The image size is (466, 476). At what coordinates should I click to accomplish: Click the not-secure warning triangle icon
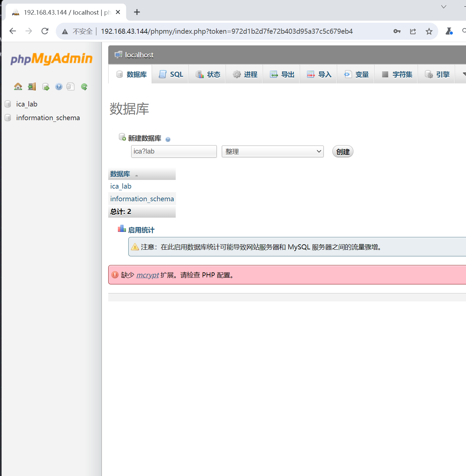pyautogui.click(x=65, y=31)
